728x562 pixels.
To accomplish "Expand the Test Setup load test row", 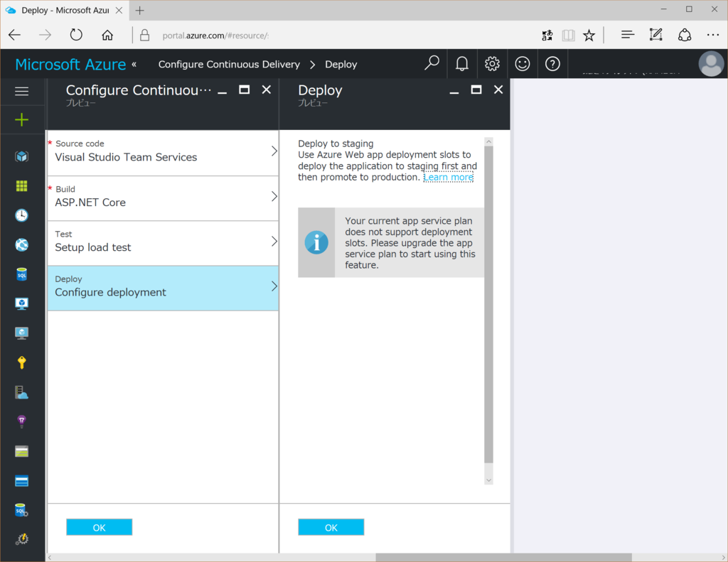I will pyautogui.click(x=163, y=243).
